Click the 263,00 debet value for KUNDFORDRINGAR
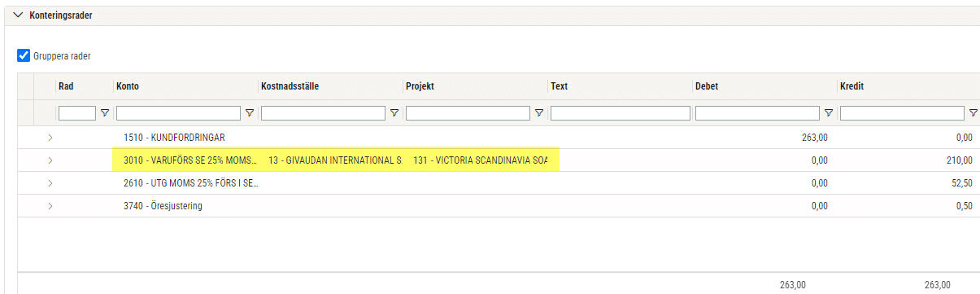This screenshot has height=294, width=980. [814, 138]
